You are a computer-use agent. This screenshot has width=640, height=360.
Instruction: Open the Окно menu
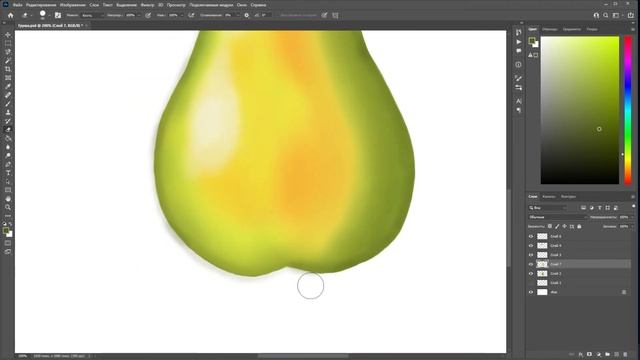click(242, 5)
